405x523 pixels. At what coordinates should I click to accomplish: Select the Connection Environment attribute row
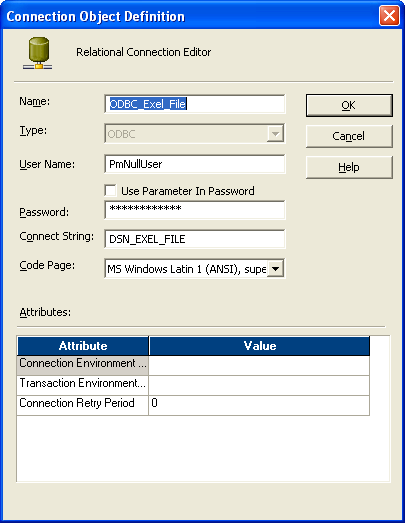tap(83, 366)
